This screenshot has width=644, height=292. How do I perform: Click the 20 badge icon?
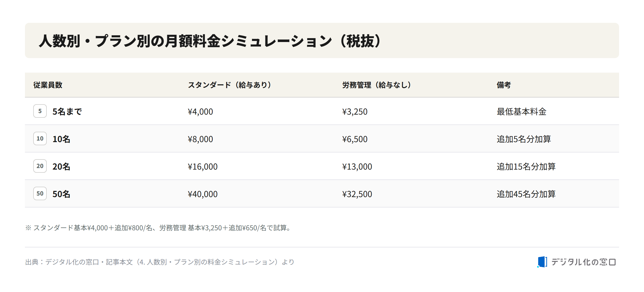pos(40,166)
